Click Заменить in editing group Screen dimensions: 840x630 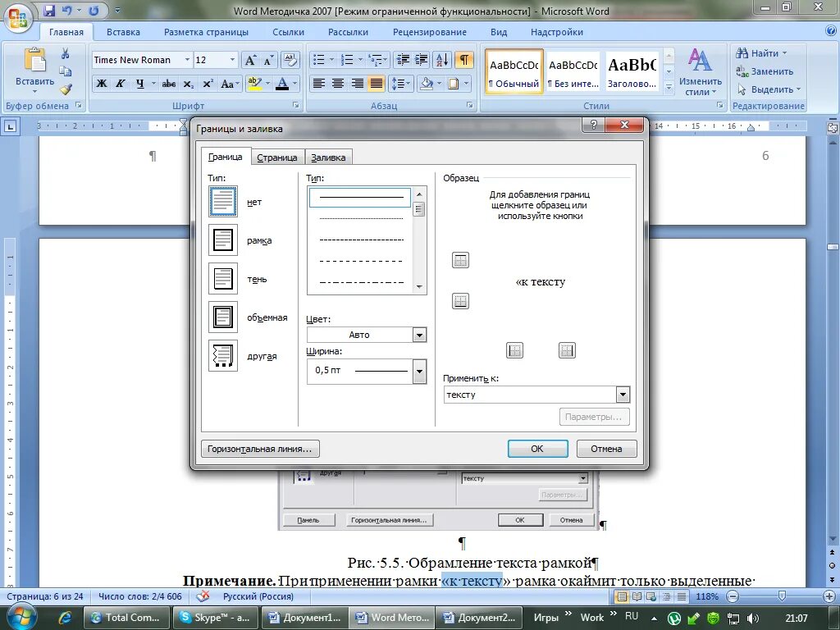pos(765,71)
